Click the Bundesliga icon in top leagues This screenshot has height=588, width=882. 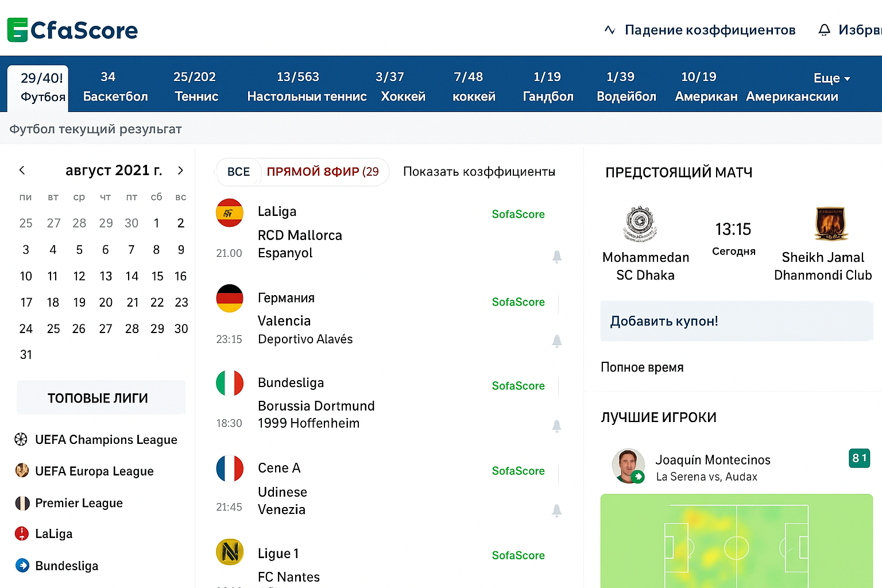click(x=22, y=566)
